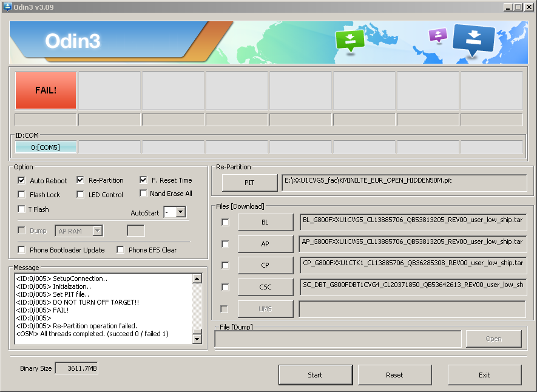
Task: Click the Odin3 title bar app icon
Action: 7,7
